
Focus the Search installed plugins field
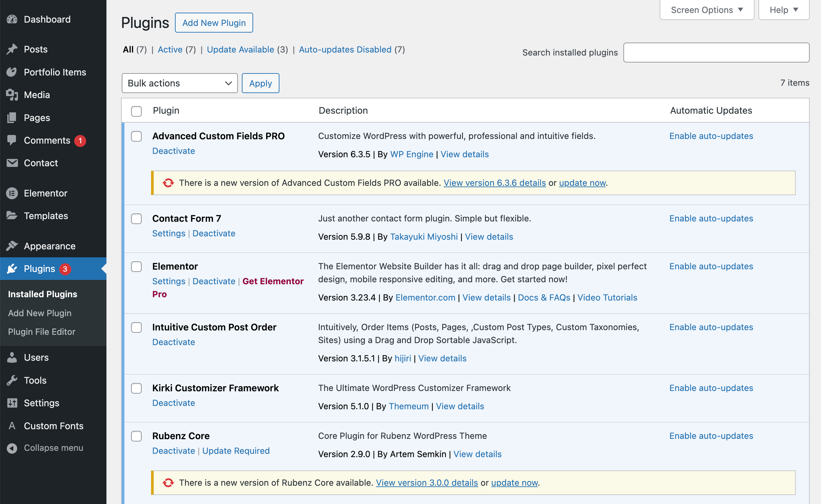pos(716,53)
